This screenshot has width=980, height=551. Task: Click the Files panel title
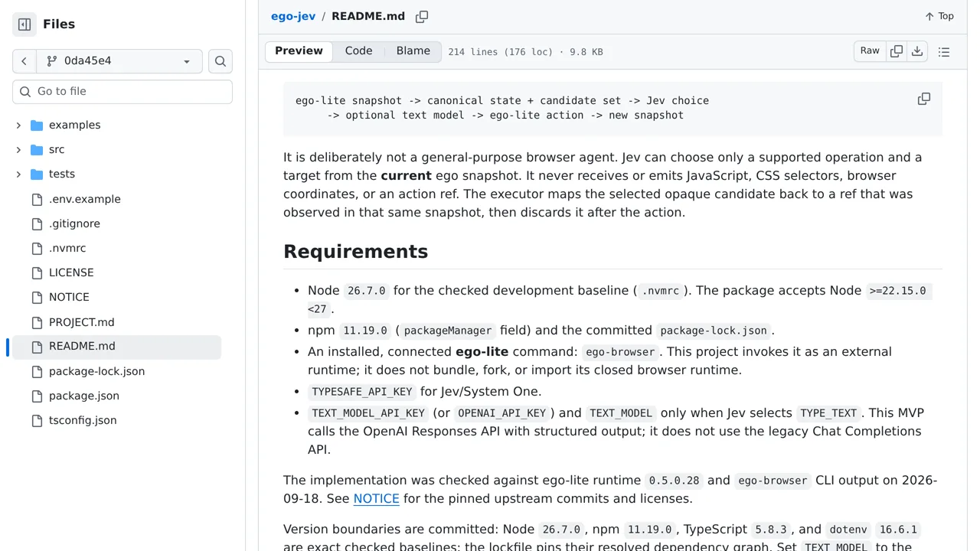(59, 24)
